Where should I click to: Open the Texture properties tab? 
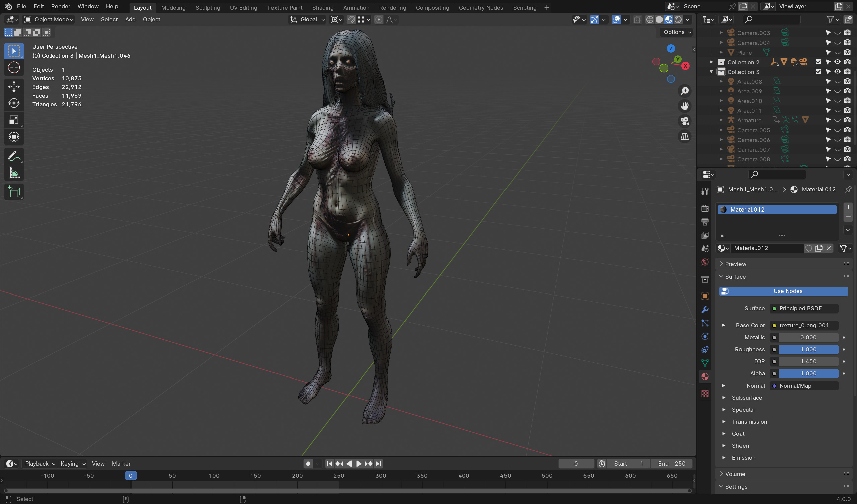pyautogui.click(x=705, y=394)
